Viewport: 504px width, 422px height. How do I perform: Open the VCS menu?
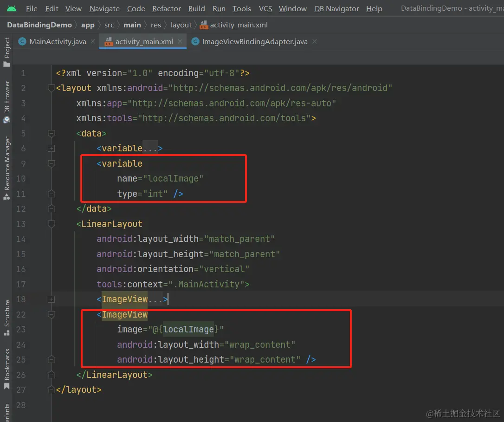[x=265, y=9]
